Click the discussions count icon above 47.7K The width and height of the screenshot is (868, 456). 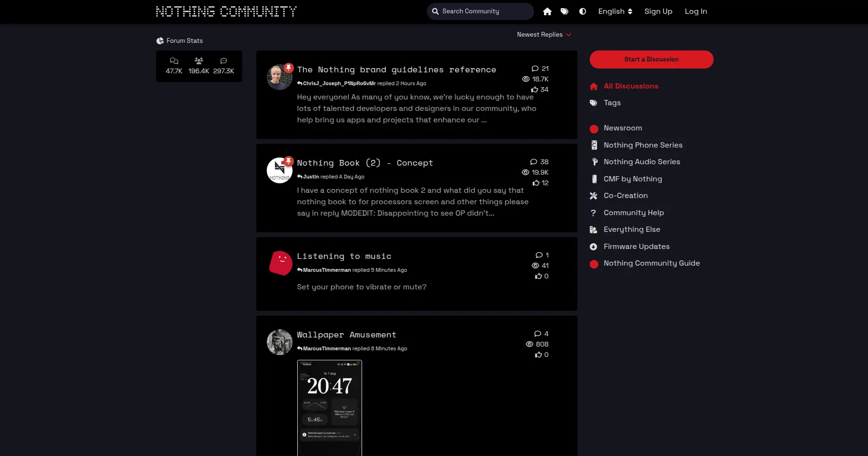174,61
